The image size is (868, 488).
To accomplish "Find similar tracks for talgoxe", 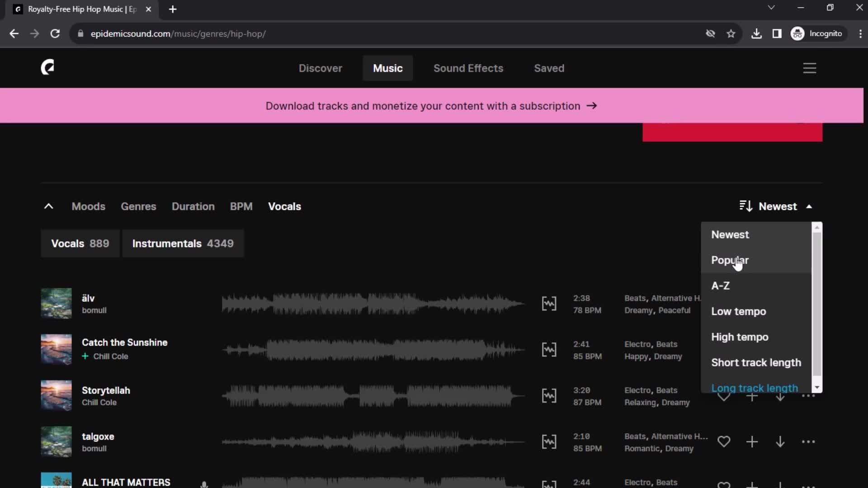I will (549, 442).
